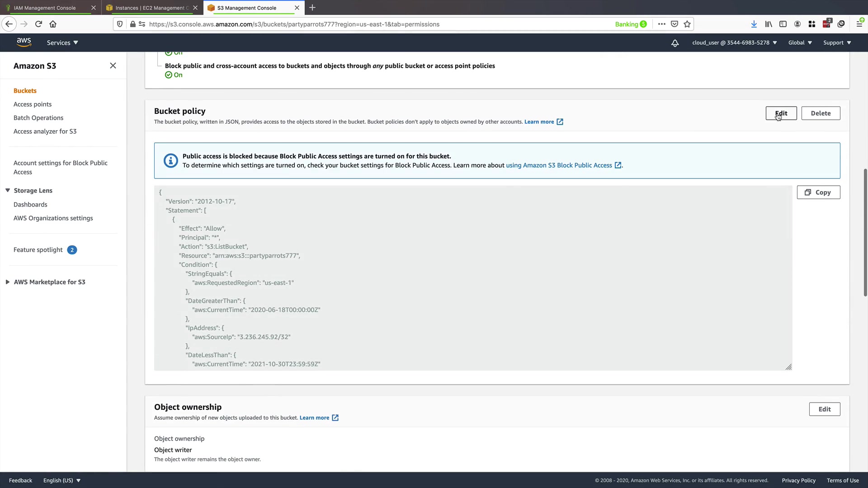Open Firefox downloads arrow icon
868x488 pixels.
(x=754, y=24)
